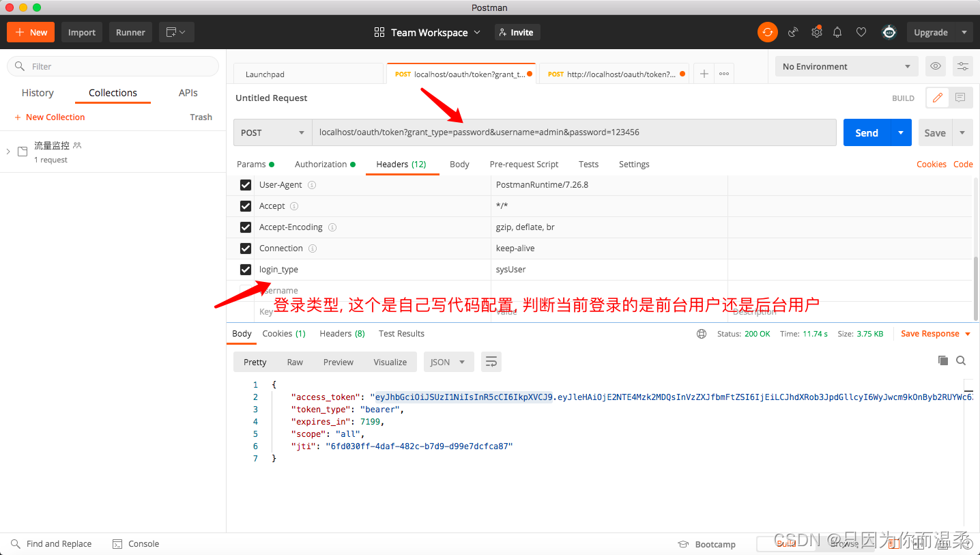Click the sidebar Filter search field
Viewport: 980px width, 555px height.
tap(113, 66)
